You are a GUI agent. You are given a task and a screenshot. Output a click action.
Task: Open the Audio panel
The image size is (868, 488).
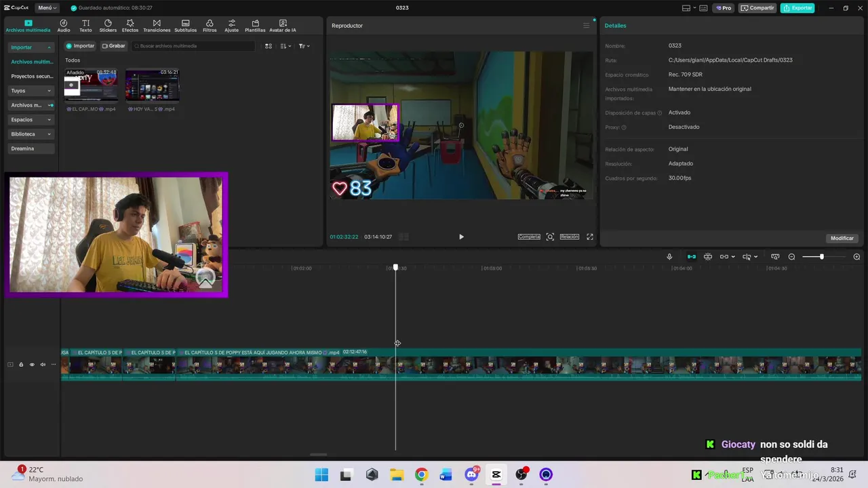(x=64, y=26)
